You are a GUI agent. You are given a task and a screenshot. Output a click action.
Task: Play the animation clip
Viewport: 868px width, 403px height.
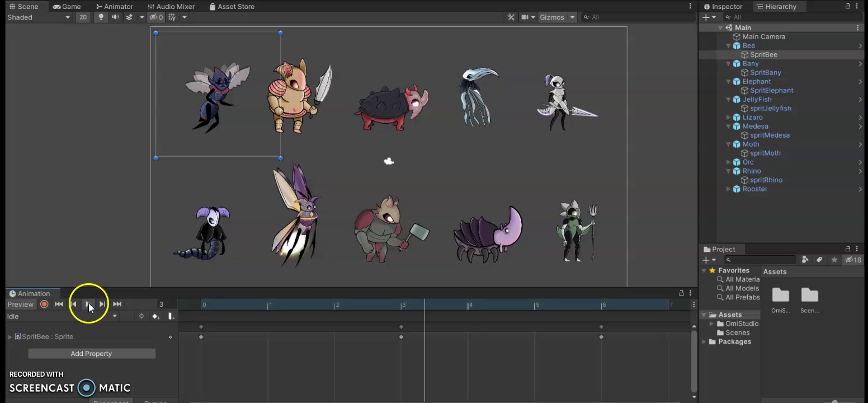pos(88,304)
